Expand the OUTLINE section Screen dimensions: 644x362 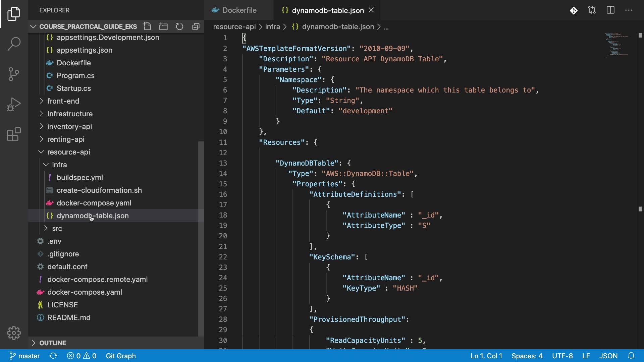(x=52, y=343)
